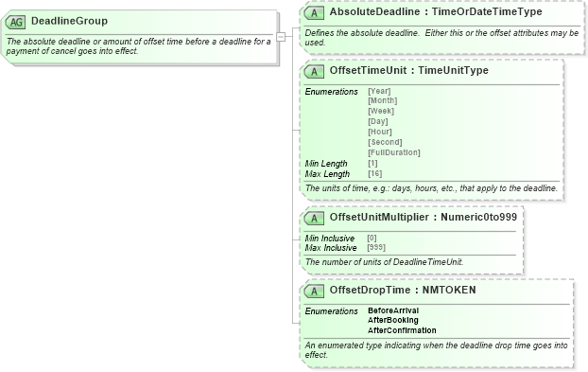Click the [Second] enumeration value
Image resolution: width=588 pixels, height=372 pixels.
click(x=385, y=142)
